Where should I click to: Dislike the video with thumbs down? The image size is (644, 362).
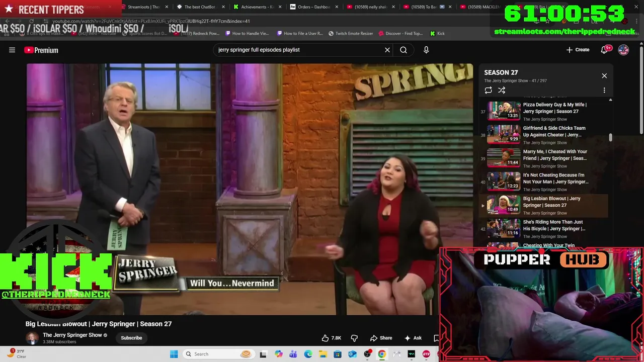tap(354, 338)
